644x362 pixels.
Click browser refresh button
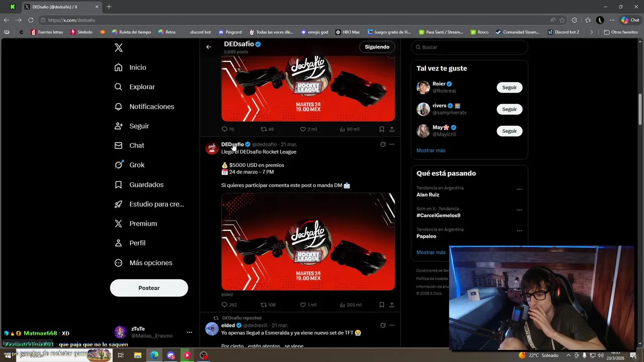coord(31,20)
